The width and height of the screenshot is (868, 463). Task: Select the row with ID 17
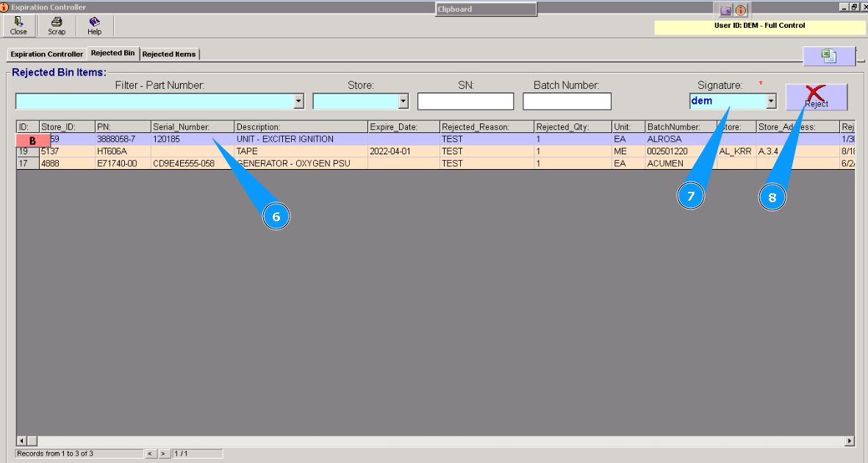(28, 163)
